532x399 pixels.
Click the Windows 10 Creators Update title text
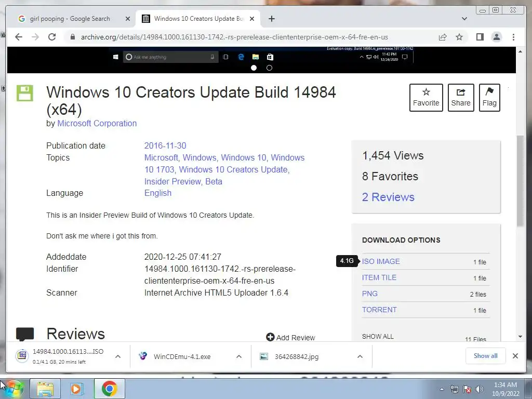pos(191,101)
